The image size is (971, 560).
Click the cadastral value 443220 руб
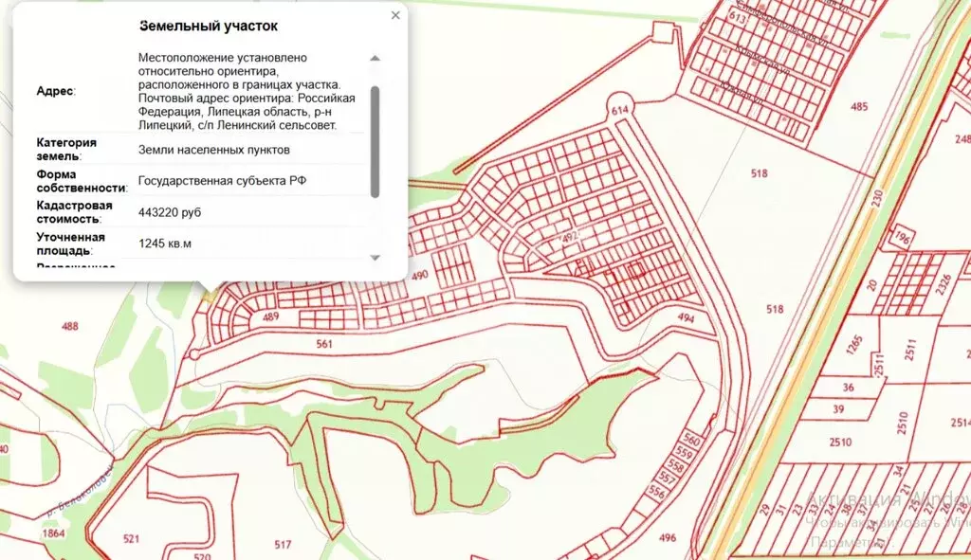pyautogui.click(x=170, y=211)
